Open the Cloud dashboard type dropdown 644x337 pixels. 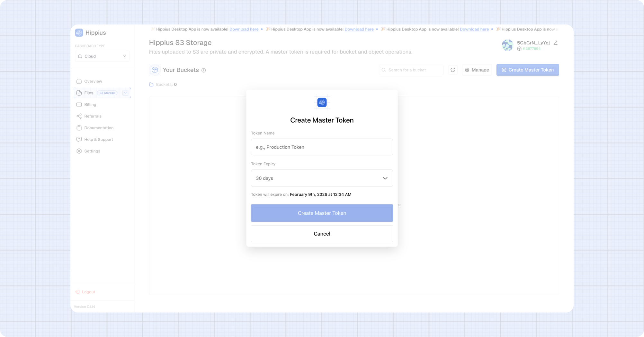[102, 56]
